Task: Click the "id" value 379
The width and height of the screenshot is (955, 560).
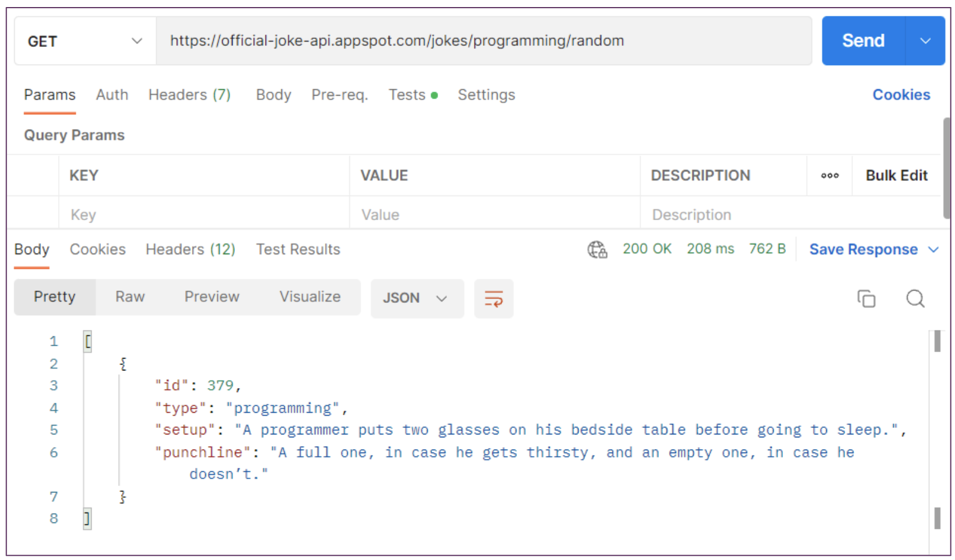Action: [x=220, y=386]
